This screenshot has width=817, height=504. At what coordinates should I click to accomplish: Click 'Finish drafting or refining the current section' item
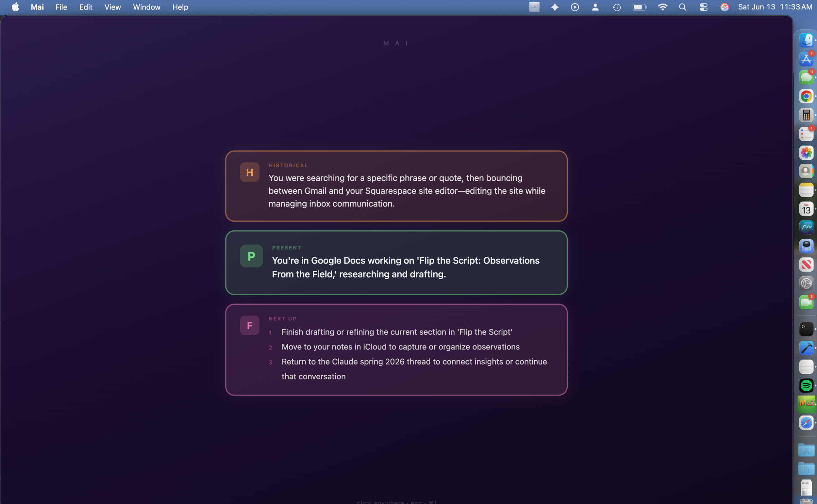coord(397,332)
